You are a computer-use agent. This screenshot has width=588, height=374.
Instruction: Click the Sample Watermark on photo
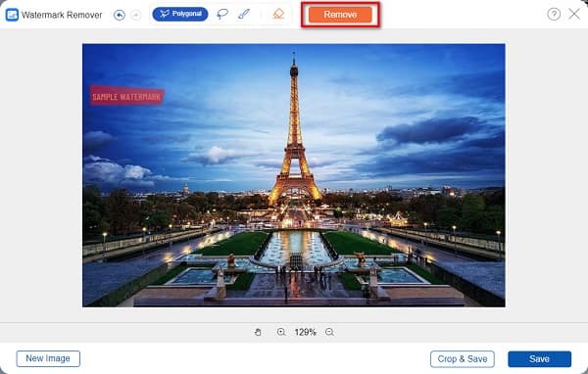(x=126, y=96)
